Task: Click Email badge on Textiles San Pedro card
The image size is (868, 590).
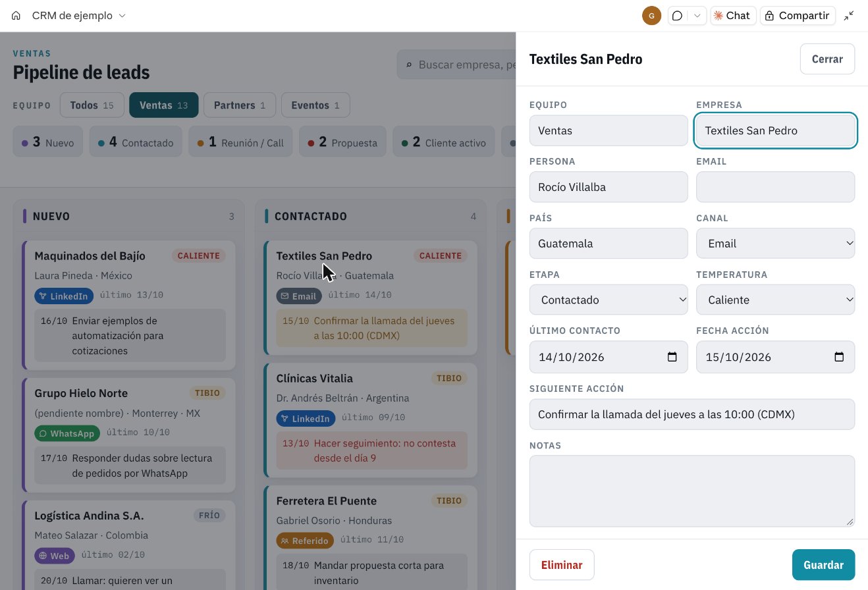Action: [299, 296]
